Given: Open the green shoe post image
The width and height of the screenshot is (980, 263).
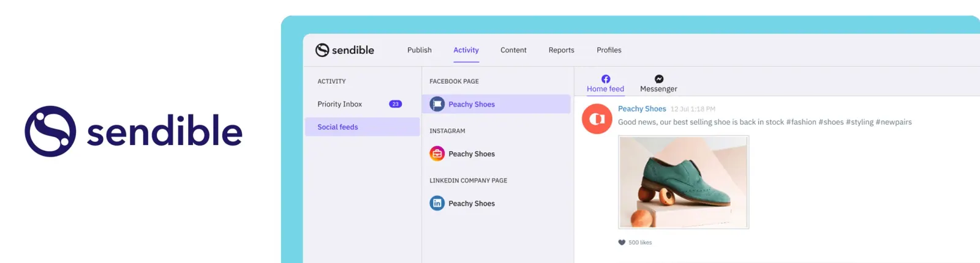Looking at the screenshot, I should [x=684, y=182].
